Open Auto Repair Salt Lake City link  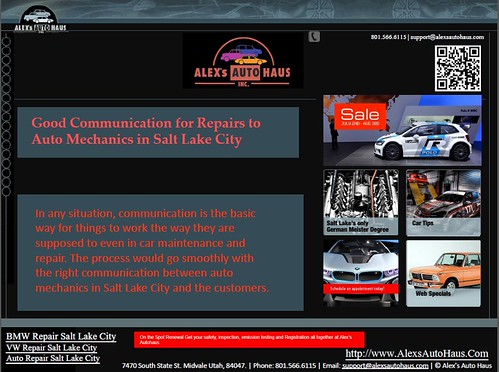point(53,358)
